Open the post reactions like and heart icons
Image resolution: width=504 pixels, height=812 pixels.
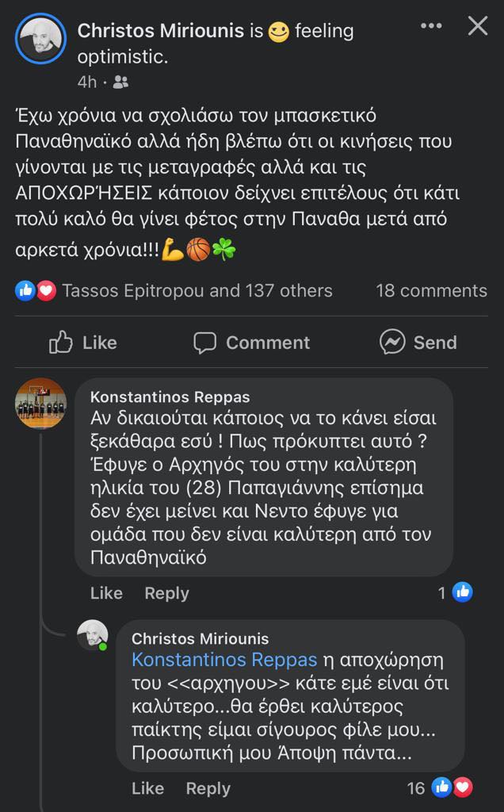[x=36, y=291]
